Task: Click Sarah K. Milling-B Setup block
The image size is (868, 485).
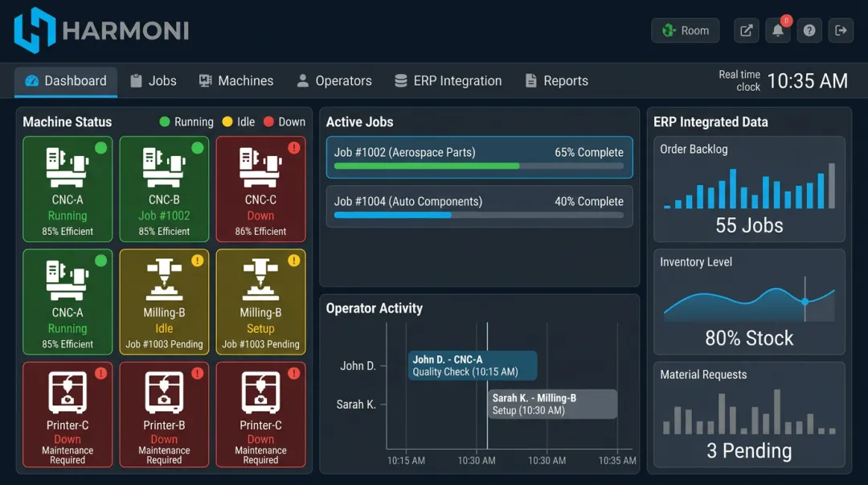Action: coord(552,404)
